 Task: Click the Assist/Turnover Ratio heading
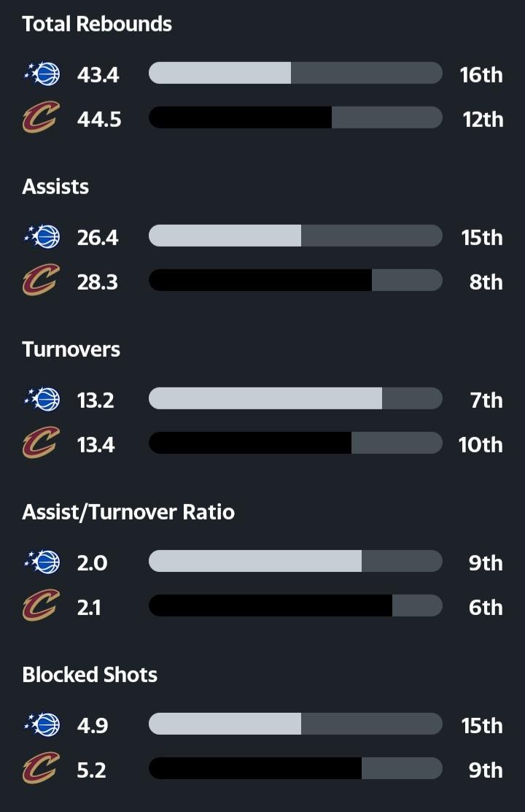coord(128,512)
